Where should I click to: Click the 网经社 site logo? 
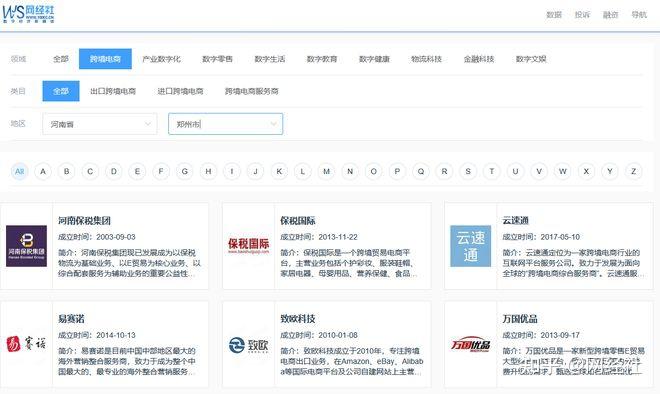[x=28, y=14]
